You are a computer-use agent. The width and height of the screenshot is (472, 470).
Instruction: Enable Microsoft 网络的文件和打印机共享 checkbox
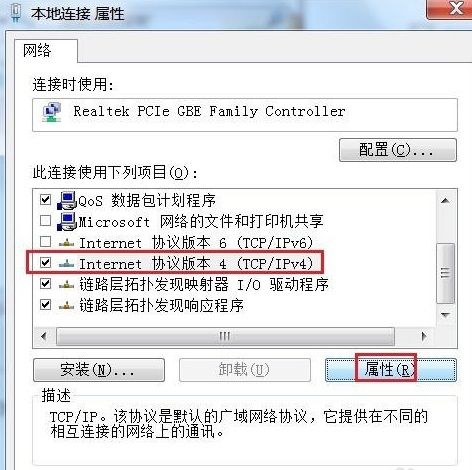click(x=45, y=221)
